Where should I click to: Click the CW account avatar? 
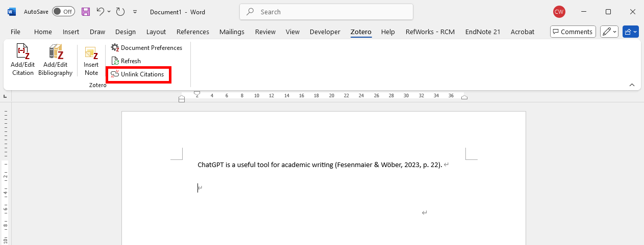(x=559, y=12)
